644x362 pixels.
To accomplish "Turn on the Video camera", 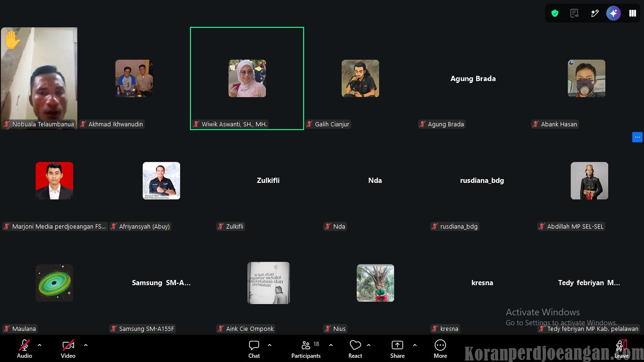I will click(68, 349).
